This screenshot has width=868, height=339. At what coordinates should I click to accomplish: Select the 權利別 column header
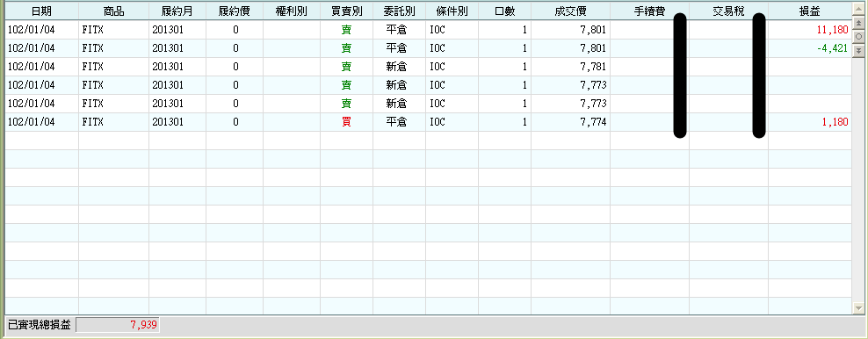click(292, 11)
